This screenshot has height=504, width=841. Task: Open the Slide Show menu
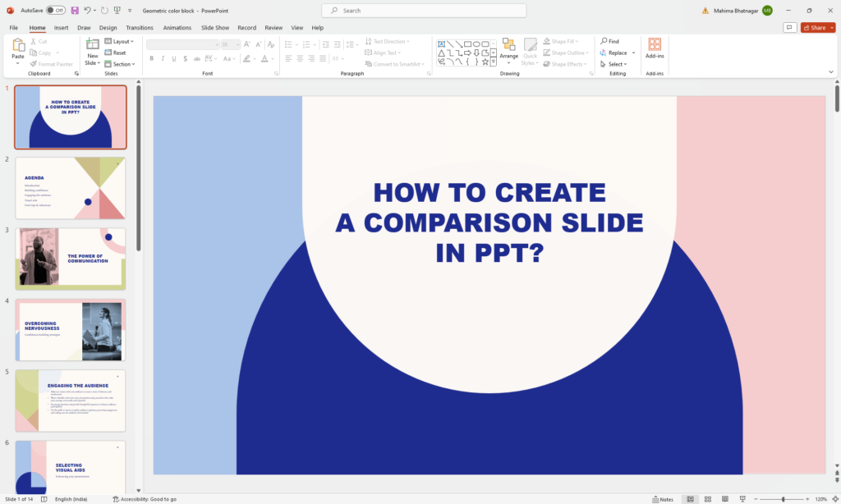(x=214, y=27)
